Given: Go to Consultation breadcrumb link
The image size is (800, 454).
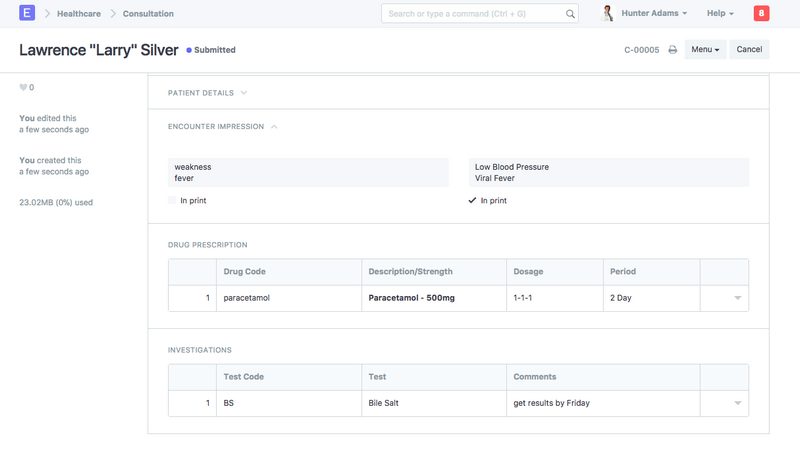Looking at the screenshot, I should coord(148,14).
